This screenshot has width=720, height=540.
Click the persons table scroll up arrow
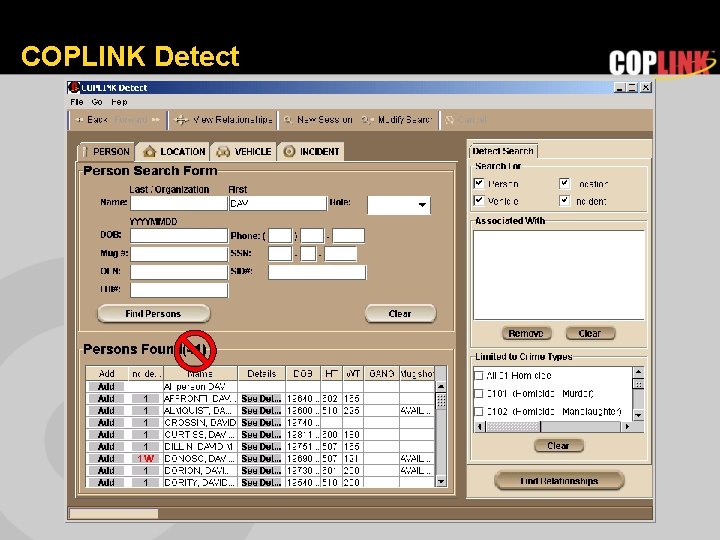(441, 386)
